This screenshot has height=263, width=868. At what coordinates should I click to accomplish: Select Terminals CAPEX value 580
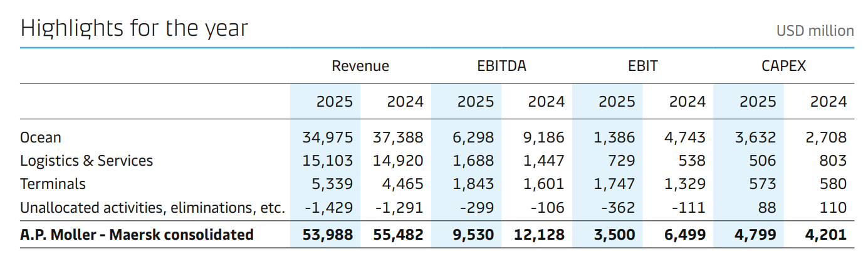(833, 185)
